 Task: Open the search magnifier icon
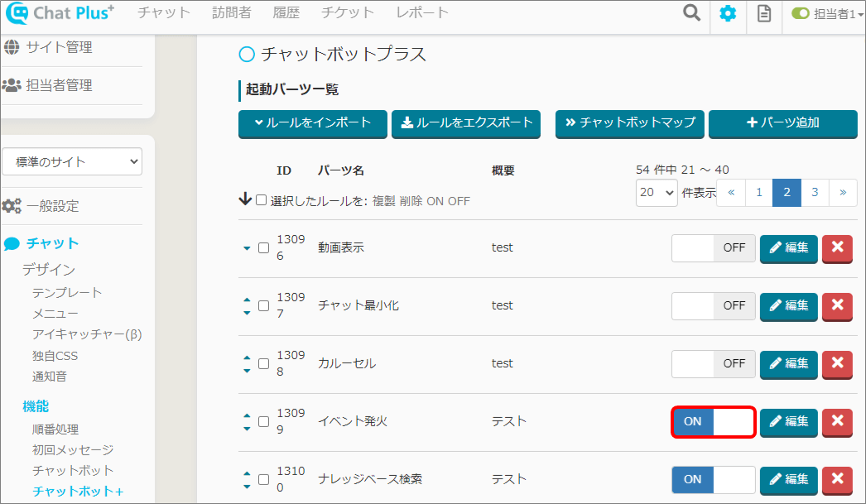[x=691, y=12]
